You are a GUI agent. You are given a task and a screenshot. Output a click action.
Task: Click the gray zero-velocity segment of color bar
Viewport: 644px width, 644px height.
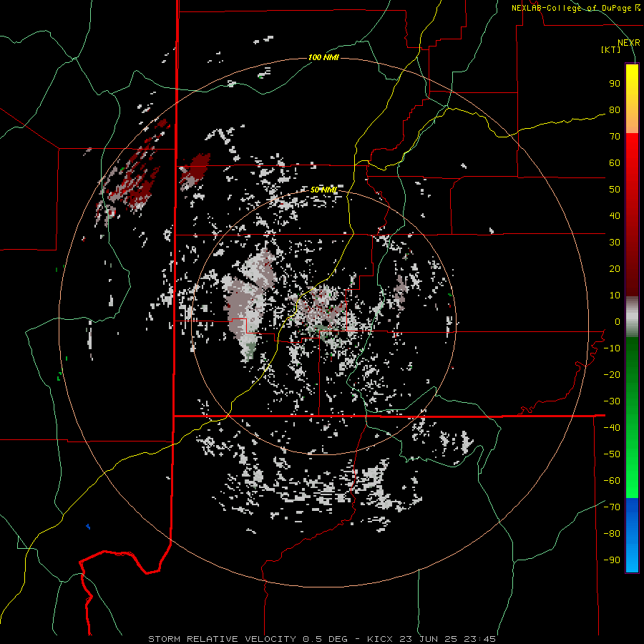point(632,317)
